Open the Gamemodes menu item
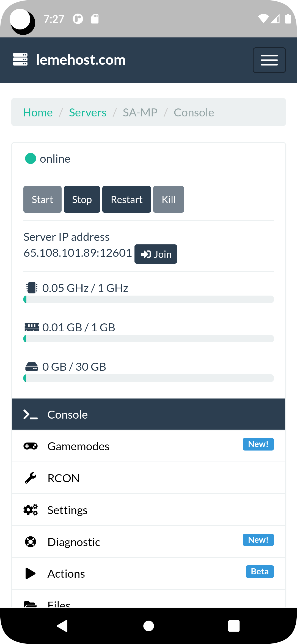Image resolution: width=297 pixels, height=644 pixels. point(148,446)
